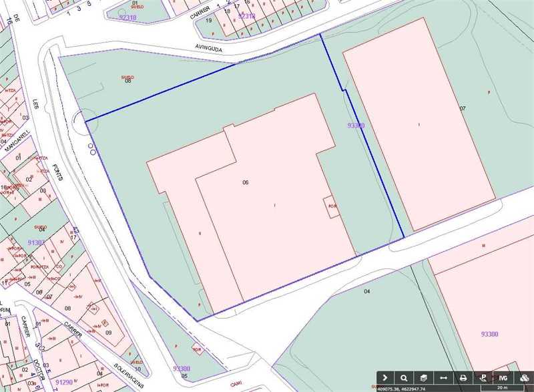Select the distance measure tool
The height and width of the screenshot is (392, 534).
443,377
